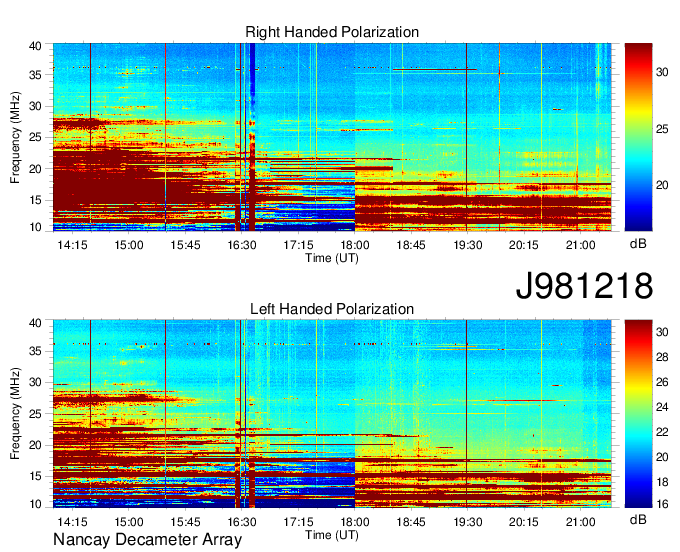Click 24 dB tick on Left Handed color bar
The height and width of the screenshot is (552, 680).
tap(662, 407)
